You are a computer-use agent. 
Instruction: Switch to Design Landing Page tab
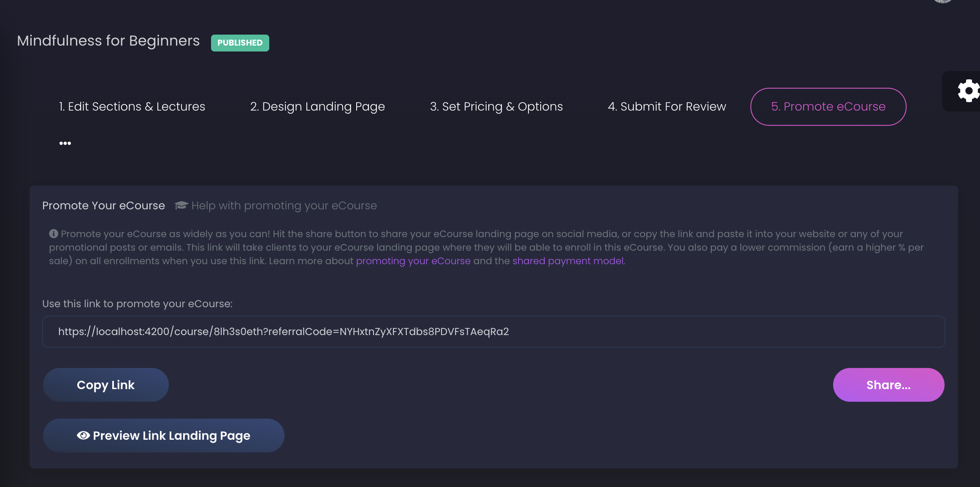(x=317, y=107)
